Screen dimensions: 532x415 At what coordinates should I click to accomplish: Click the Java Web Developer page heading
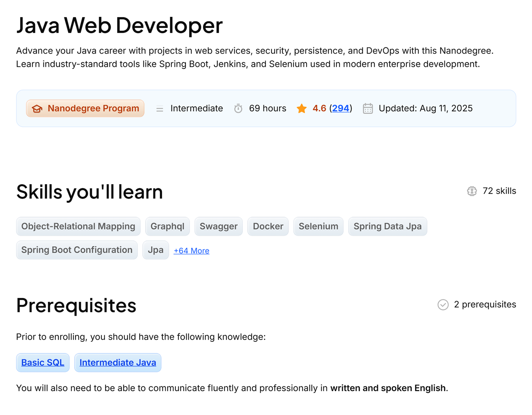[x=119, y=25]
